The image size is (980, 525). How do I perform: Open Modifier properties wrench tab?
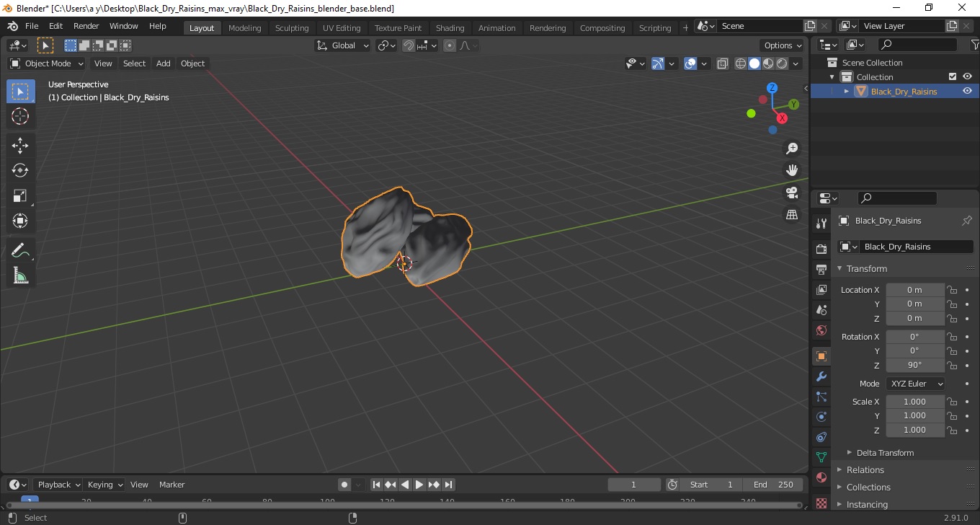click(821, 376)
